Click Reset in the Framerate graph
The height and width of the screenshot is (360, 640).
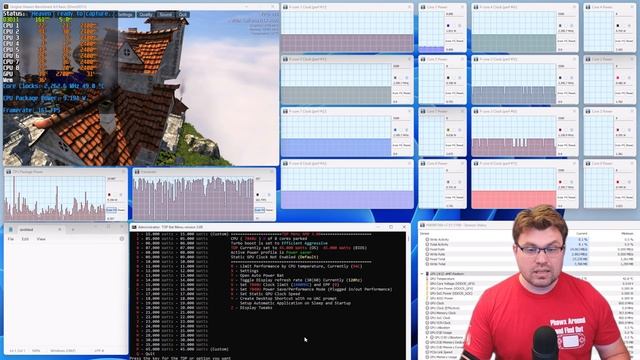pyautogui.click(x=269, y=210)
